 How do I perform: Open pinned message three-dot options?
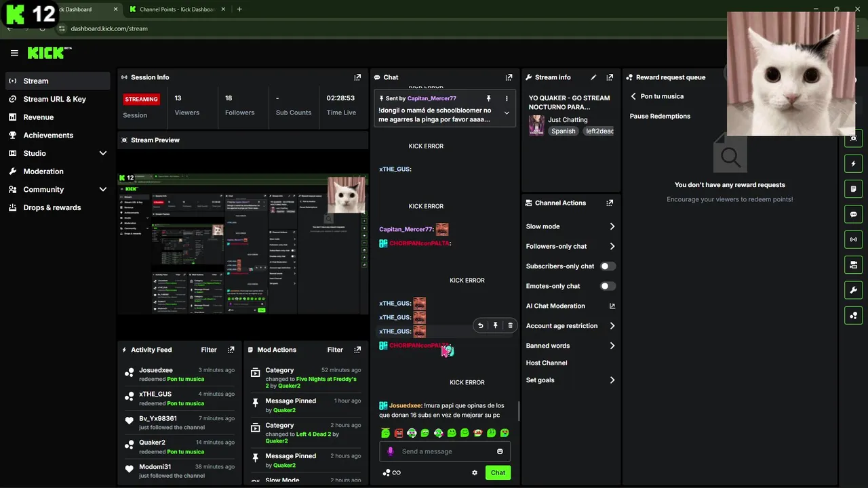507,98
